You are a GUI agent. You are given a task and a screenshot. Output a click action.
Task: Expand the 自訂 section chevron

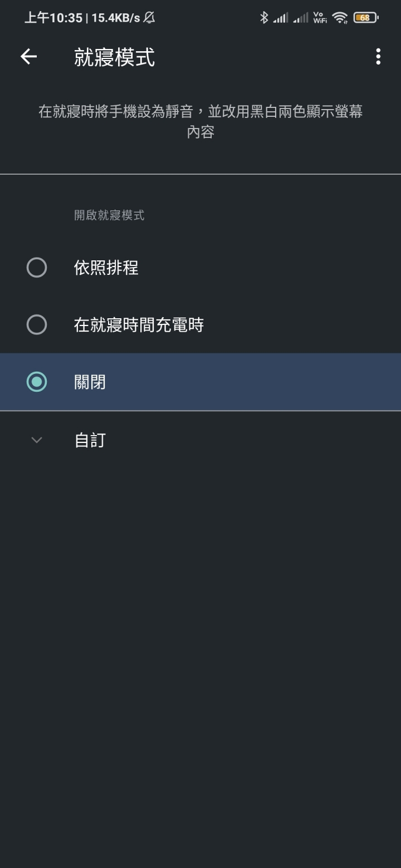(37, 440)
